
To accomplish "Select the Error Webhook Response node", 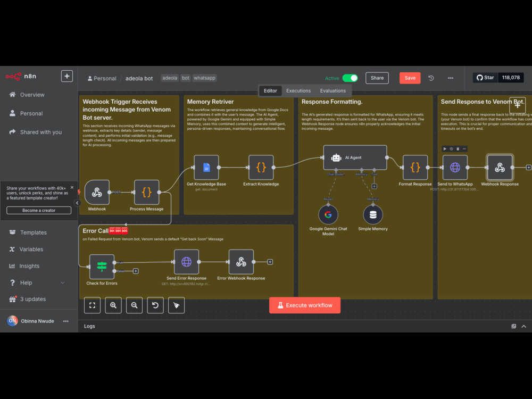I will tap(241, 262).
